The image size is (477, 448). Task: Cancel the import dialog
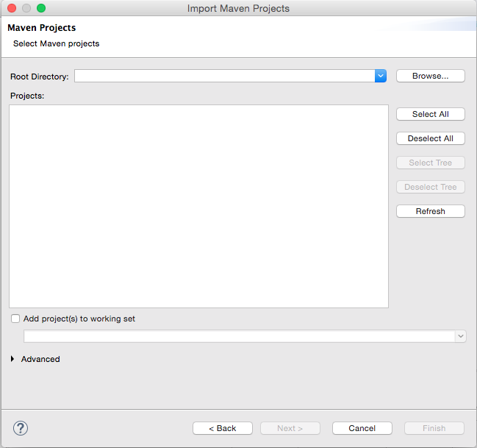point(362,428)
